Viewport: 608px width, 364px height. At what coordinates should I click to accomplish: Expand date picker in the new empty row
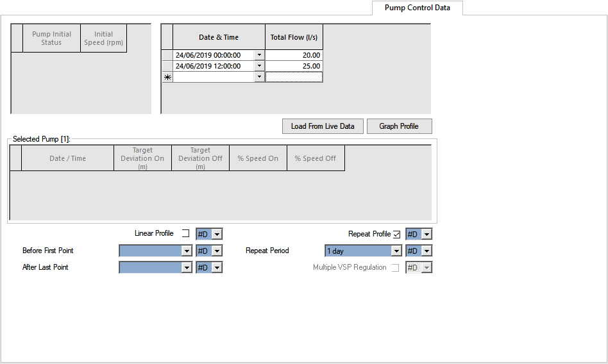coord(259,77)
